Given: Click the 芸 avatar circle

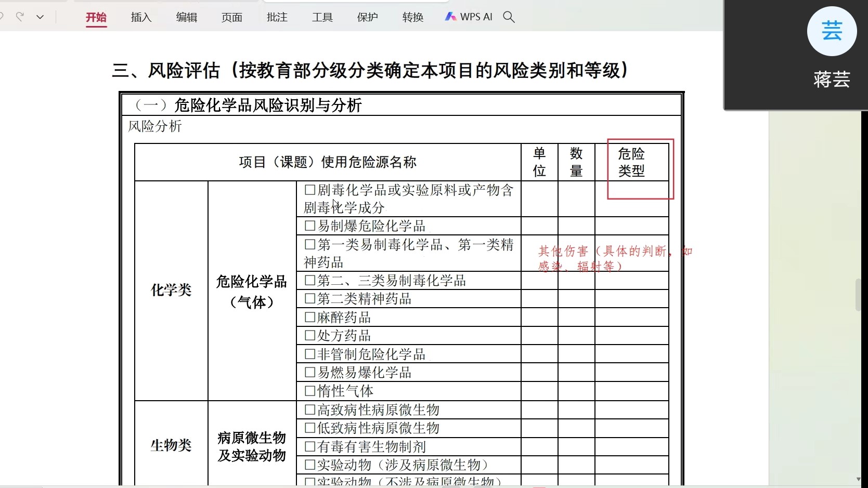Looking at the screenshot, I should click(832, 31).
